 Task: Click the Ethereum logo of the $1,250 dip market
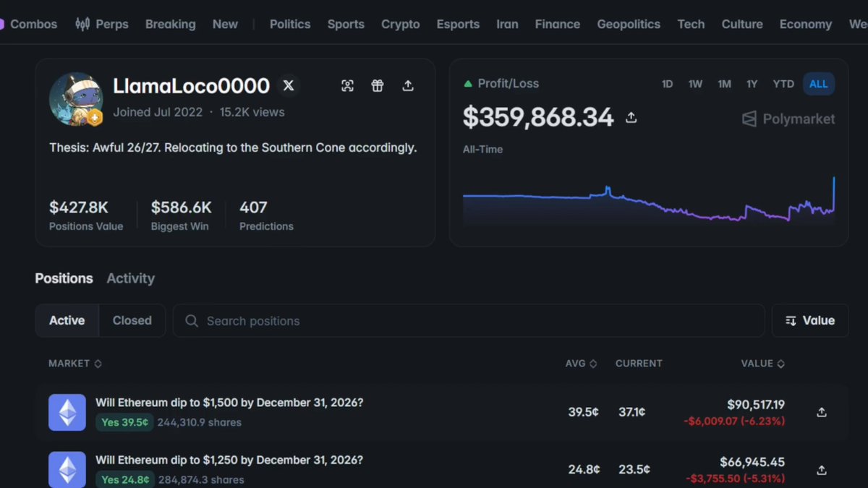click(x=67, y=470)
